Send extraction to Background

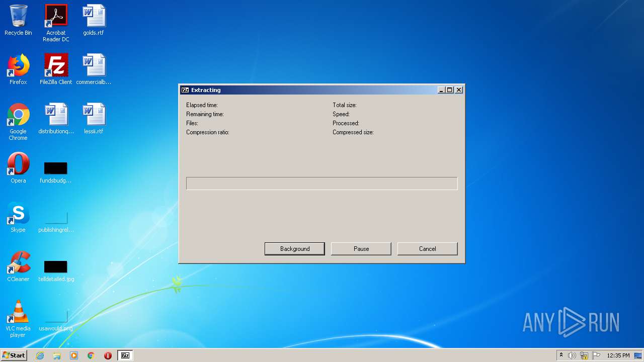click(x=295, y=249)
